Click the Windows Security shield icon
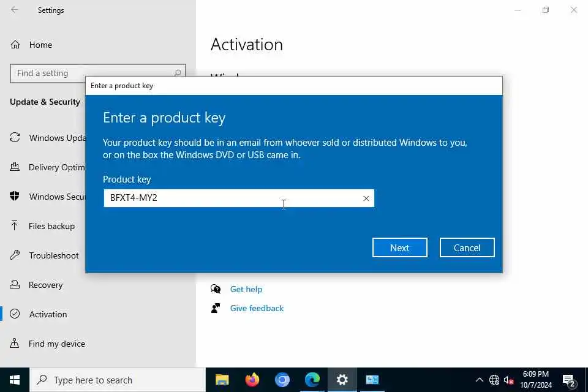Viewport: 588px width, 392px height. tap(15, 196)
